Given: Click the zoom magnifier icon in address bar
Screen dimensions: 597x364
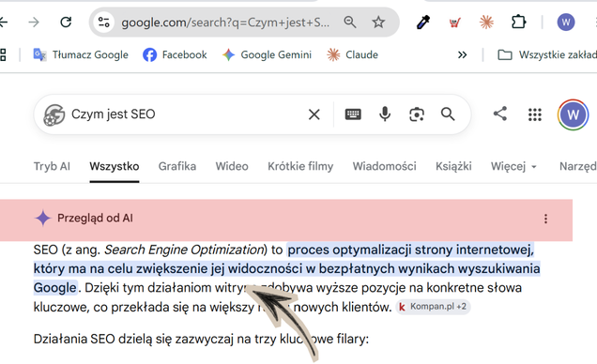Looking at the screenshot, I should [x=349, y=23].
